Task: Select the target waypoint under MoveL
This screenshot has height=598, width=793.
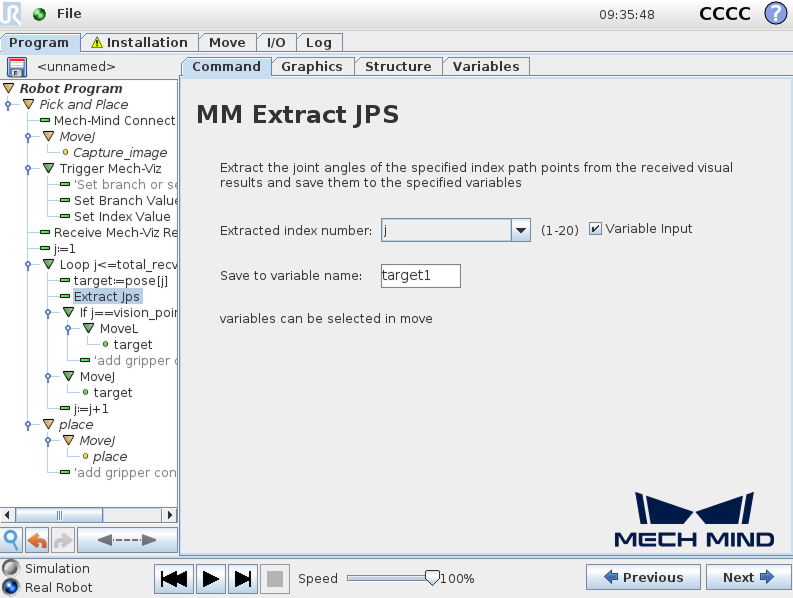Action: 133,345
